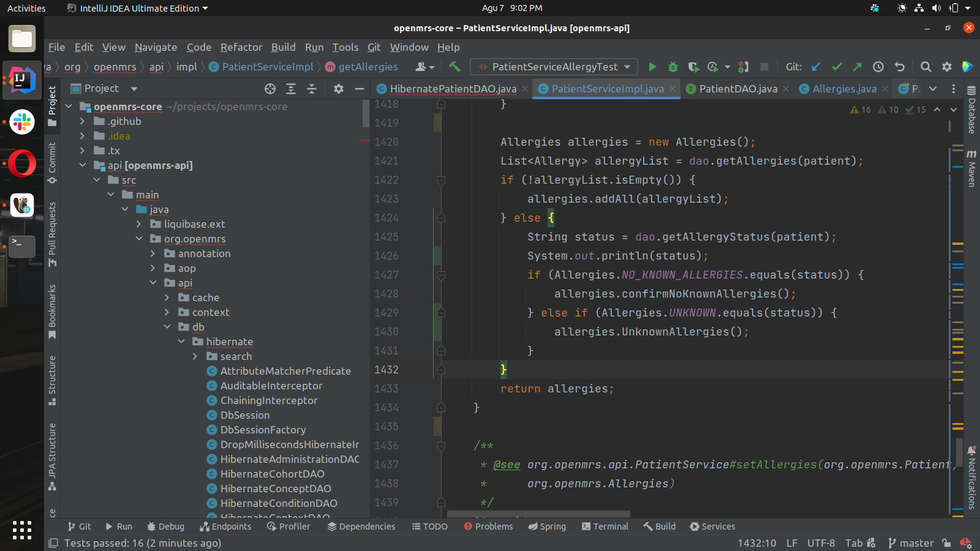Select DbSessionFactory class in tree
Screen dimensions: 980x551
click(263, 430)
